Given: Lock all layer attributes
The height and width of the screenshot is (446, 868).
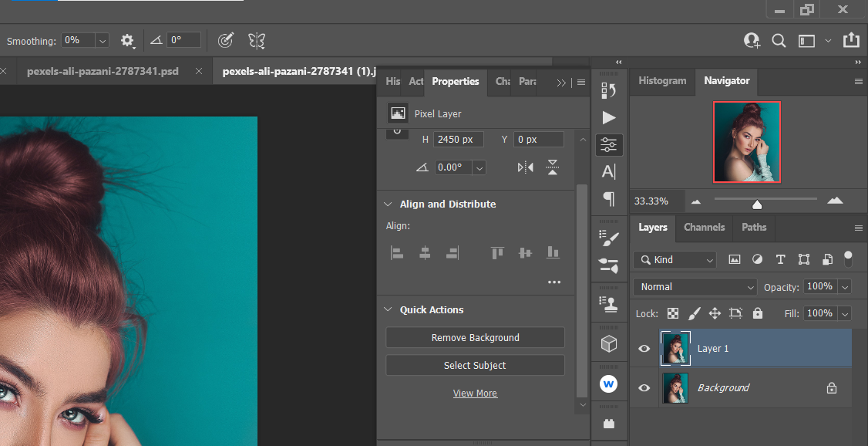Looking at the screenshot, I should 758,313.
